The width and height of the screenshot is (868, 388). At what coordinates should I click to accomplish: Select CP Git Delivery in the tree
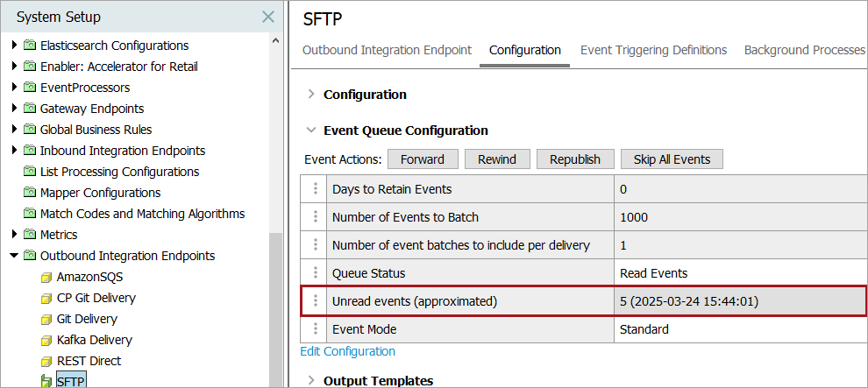click(96, 298)
